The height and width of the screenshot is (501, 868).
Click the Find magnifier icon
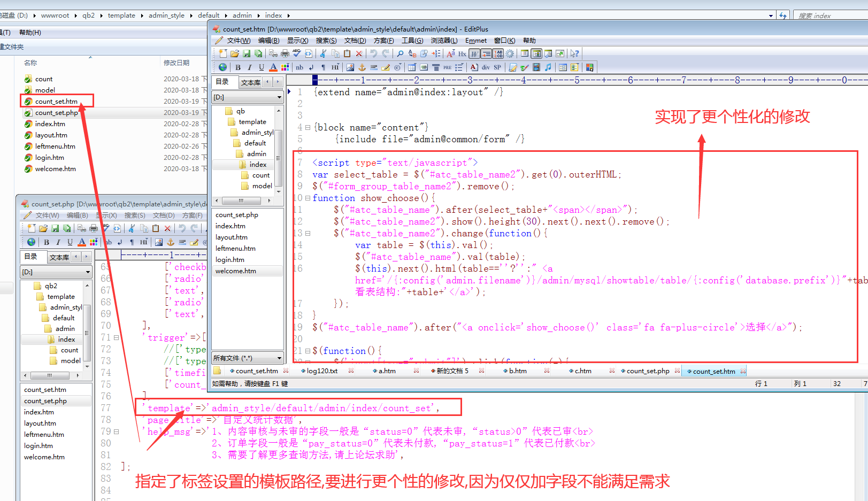(400, 53)
